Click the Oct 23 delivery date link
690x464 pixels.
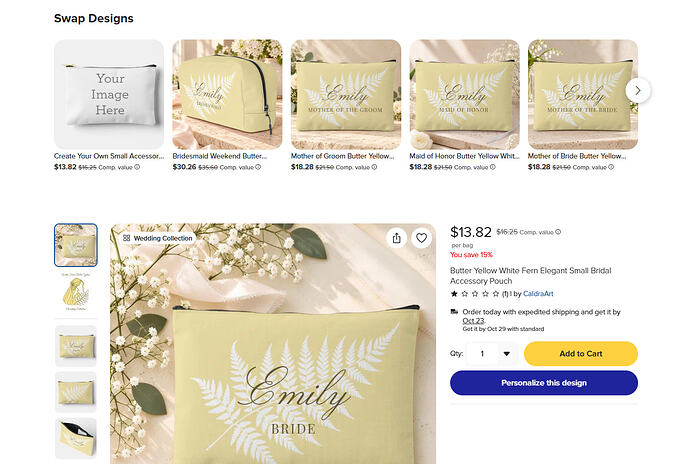click(x=473, y=321)
